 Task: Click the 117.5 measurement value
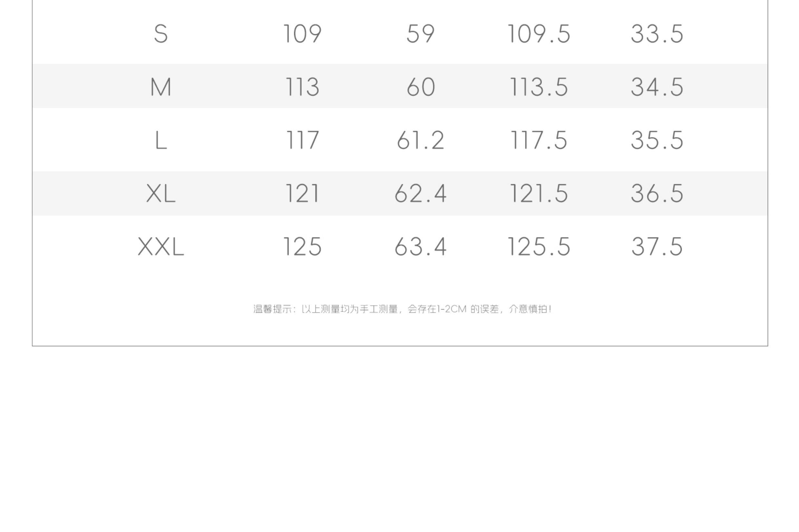coord(539,140)
